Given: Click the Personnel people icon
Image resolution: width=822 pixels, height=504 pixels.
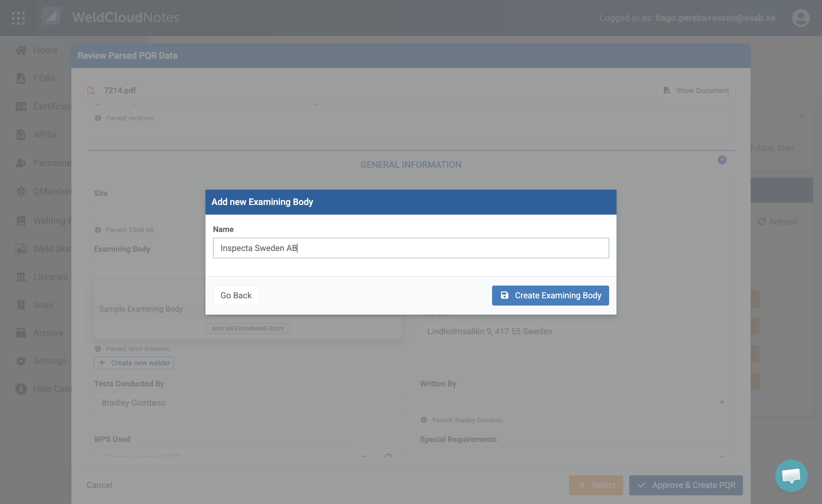Looking at the screenshot, I should [21, 163].
